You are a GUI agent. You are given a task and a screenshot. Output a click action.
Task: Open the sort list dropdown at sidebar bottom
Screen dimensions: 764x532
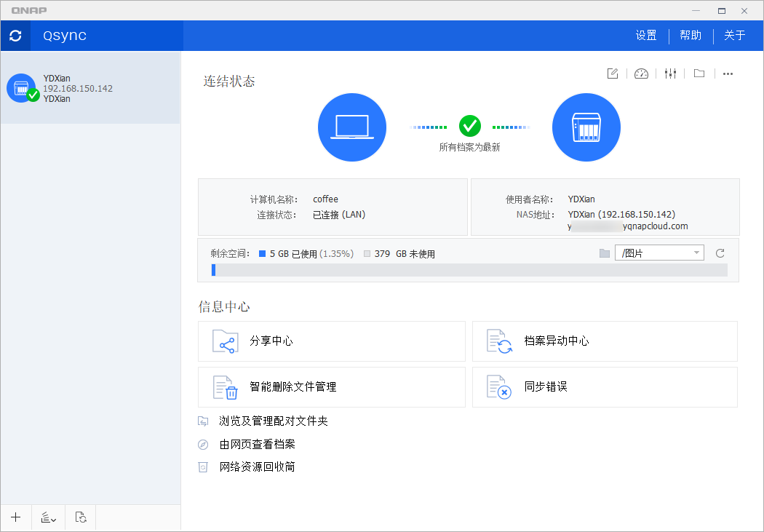pyautogui.click(x=48, y=517)
